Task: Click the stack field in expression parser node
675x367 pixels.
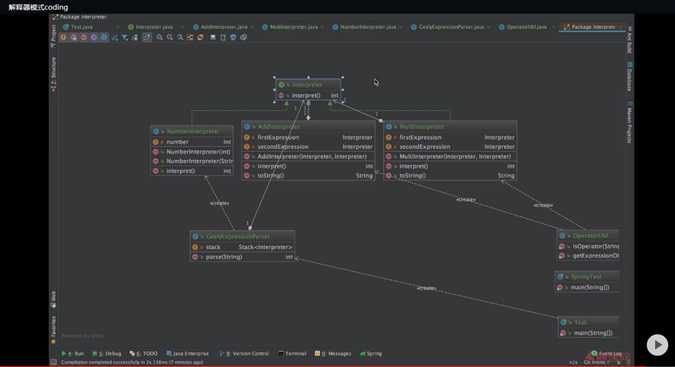Action: (243, 247)
